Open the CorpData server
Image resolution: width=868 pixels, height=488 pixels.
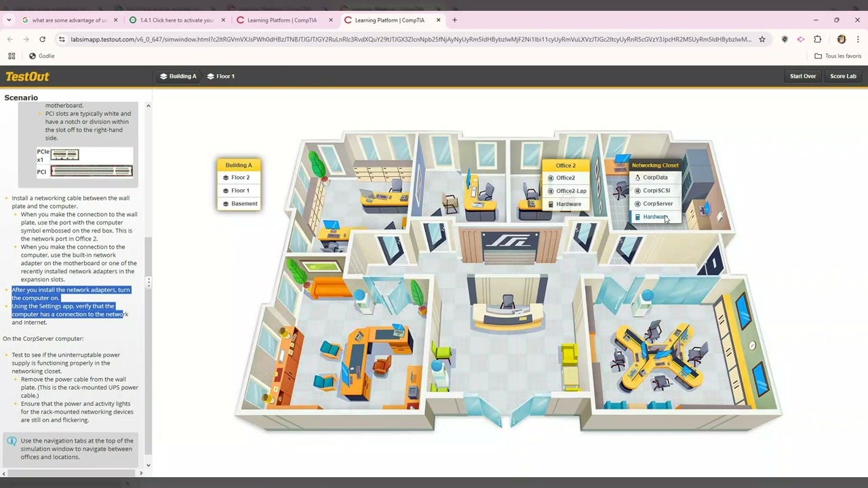(x=654, y=178)
